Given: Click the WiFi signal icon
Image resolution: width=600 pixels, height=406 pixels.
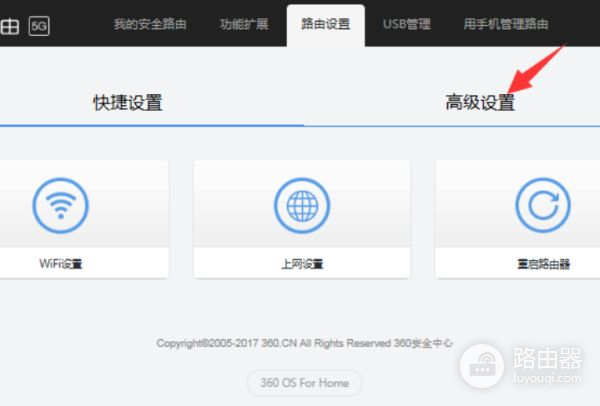Looking at the screenshot, I should tap(60, 205).
